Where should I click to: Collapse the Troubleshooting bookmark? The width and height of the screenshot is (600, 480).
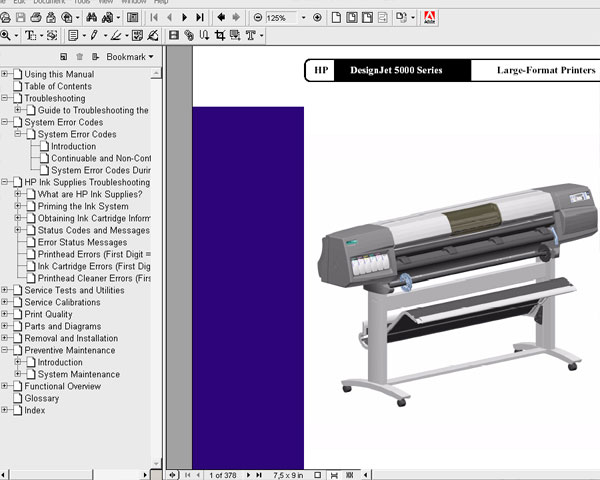5,98
